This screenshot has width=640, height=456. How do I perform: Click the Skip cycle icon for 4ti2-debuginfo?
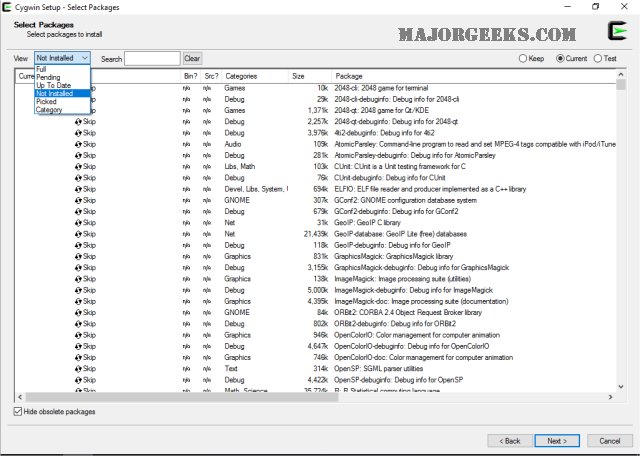coord(78,133)
